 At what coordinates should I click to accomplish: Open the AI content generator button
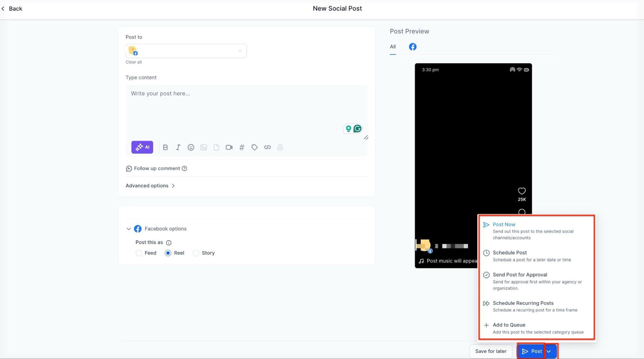click(142, 147)
